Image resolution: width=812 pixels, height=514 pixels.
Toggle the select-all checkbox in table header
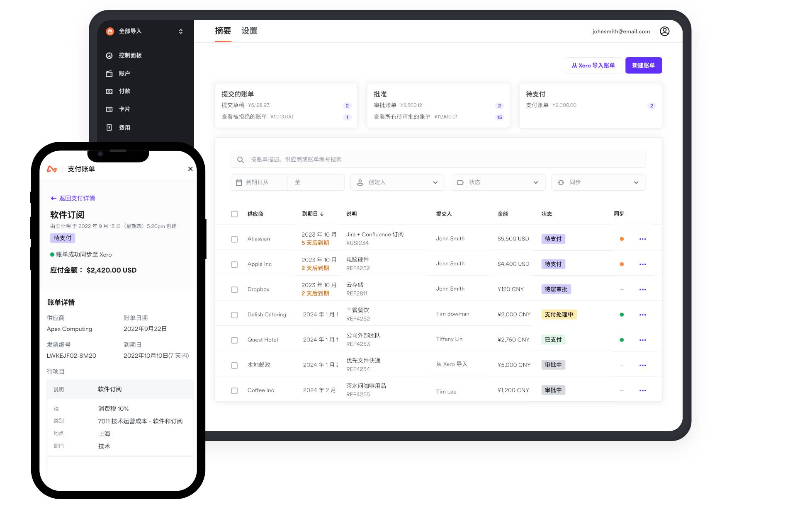[234, 214]
